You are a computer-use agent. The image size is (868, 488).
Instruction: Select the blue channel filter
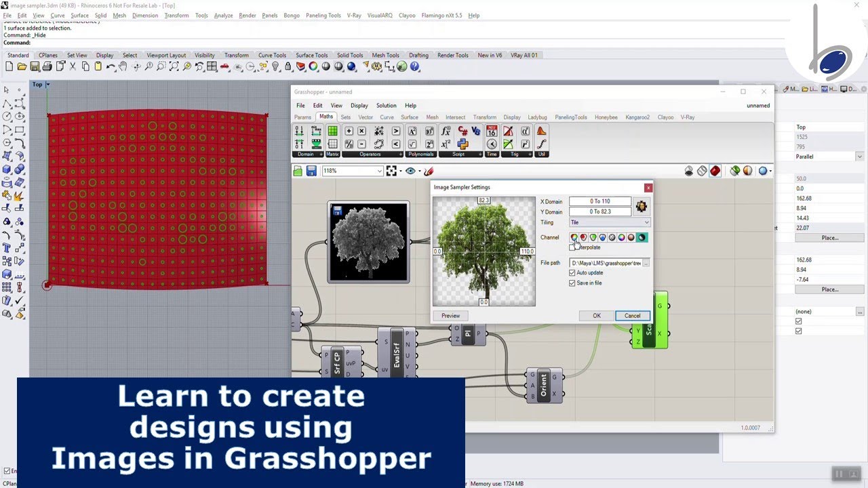coord(603,237)
